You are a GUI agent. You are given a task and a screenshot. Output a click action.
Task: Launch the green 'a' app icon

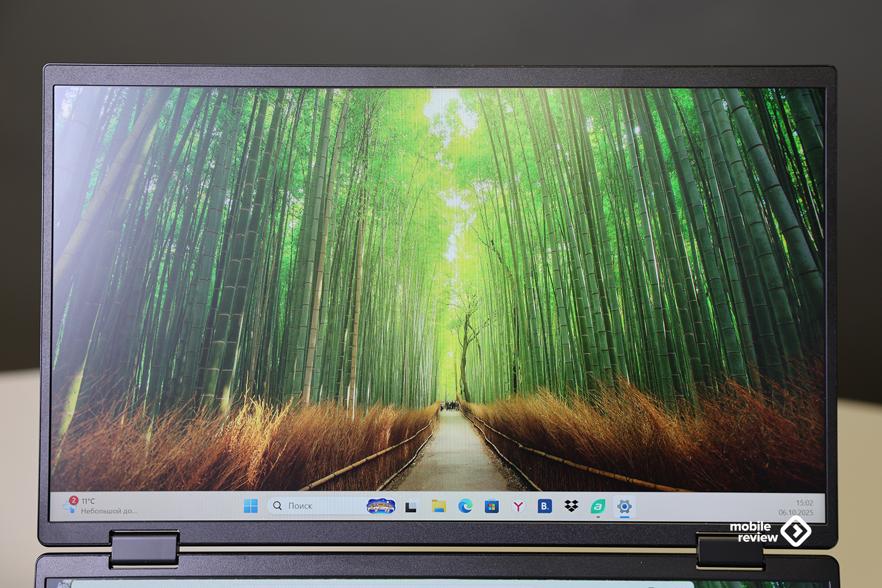click(x=598, y=506)
